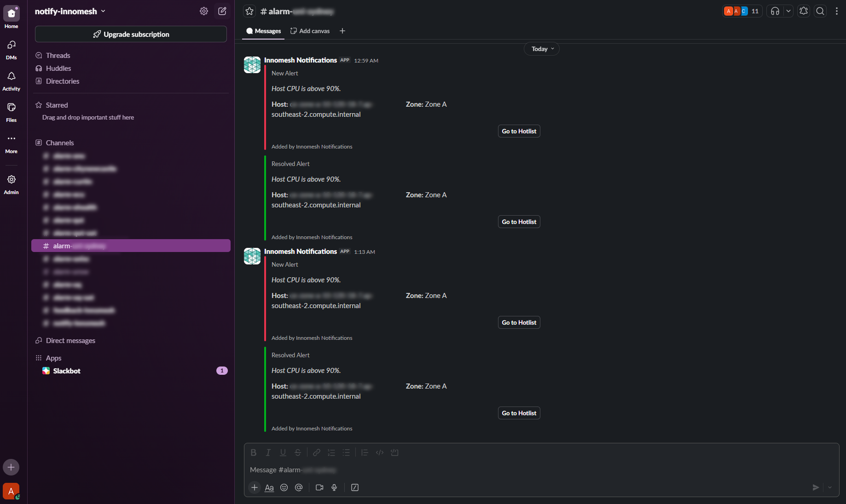This screenshot has height=504, width=846.
Task: Mention someone with the @ icon
Action: 299,487
